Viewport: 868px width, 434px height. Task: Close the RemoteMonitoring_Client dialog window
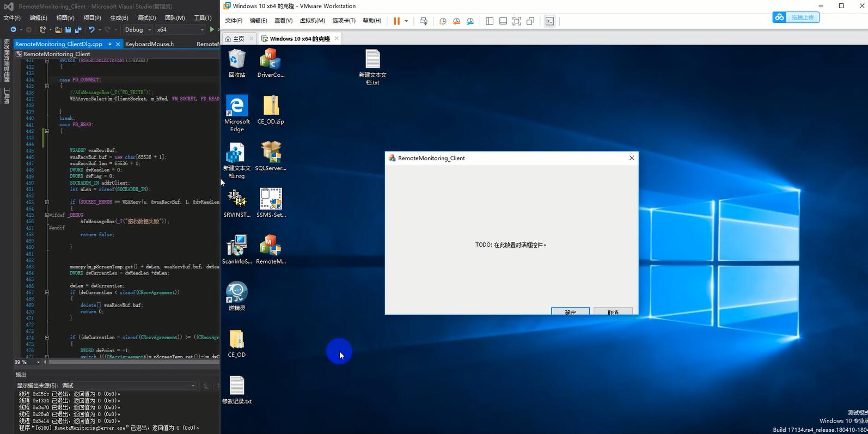tap(632, 158)
